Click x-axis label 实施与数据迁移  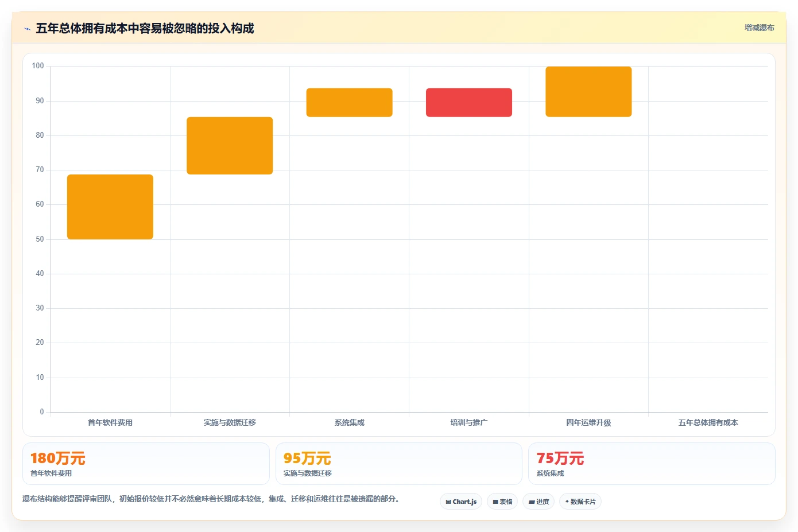click(x=230, y=422)
